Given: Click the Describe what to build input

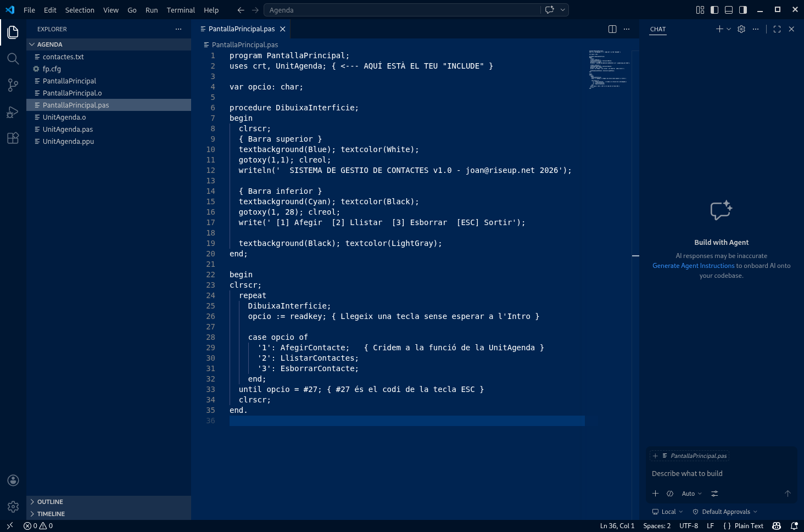Looking at the screenshot, I should pos(722,473).
